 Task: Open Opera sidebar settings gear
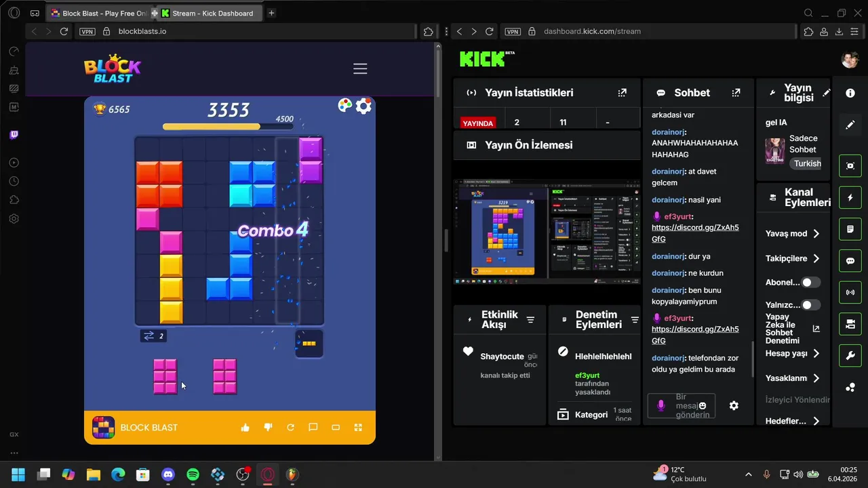click(14, 219)
